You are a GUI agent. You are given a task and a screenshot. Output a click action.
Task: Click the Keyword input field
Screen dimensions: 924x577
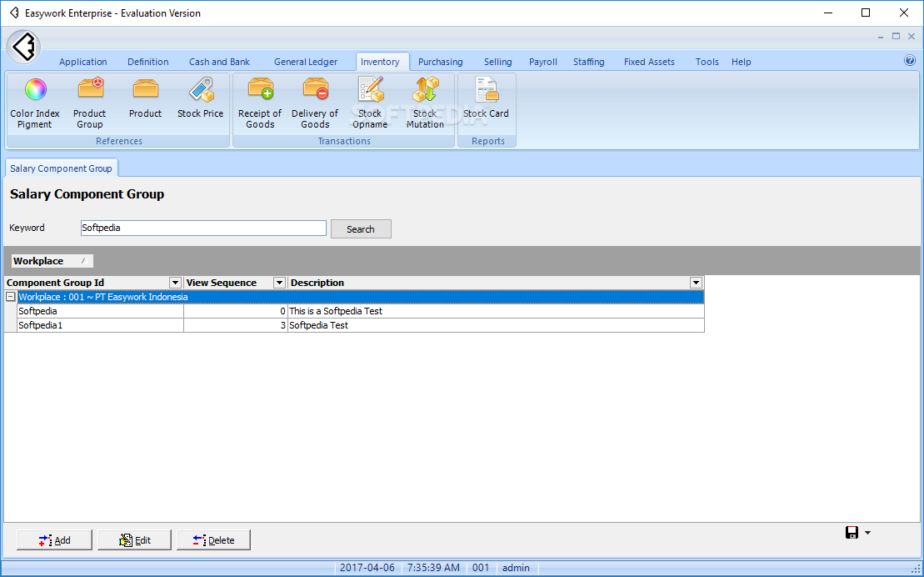(x=203, y=228)
